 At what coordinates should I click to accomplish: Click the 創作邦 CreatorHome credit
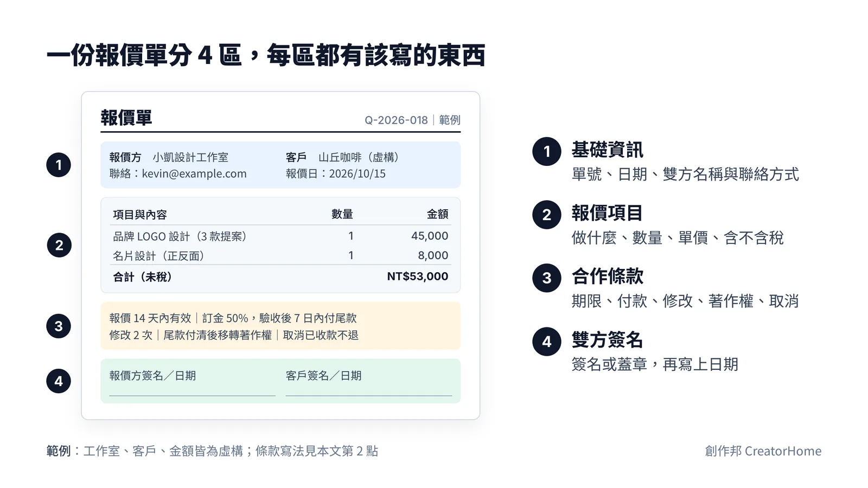[x=763, y=451]
